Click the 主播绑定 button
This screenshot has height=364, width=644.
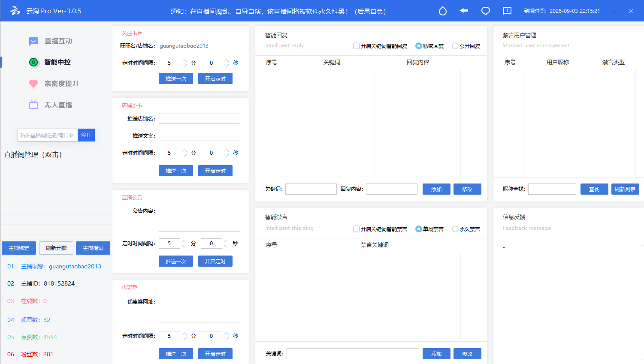pos(19,248)
